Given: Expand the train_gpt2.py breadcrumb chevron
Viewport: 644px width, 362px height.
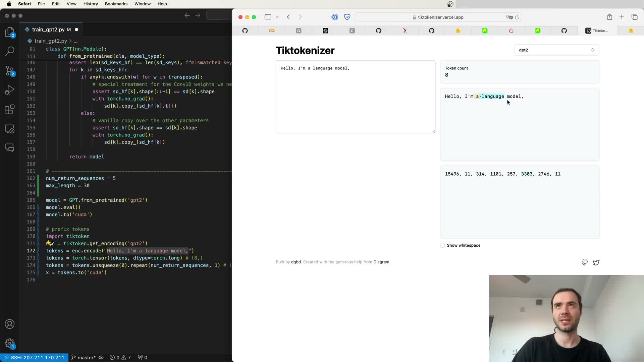Looking at the screenshot, I should point(70,41).
